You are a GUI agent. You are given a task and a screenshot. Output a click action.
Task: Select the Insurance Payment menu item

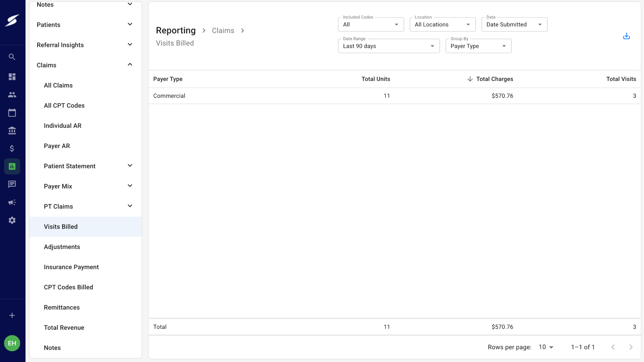[x=71, y=267]
